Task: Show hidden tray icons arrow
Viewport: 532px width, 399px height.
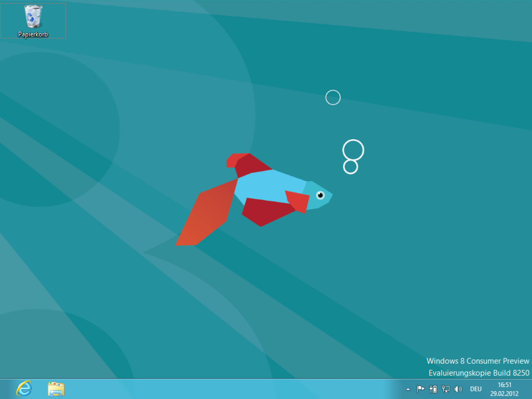Action: pos(408,389)
